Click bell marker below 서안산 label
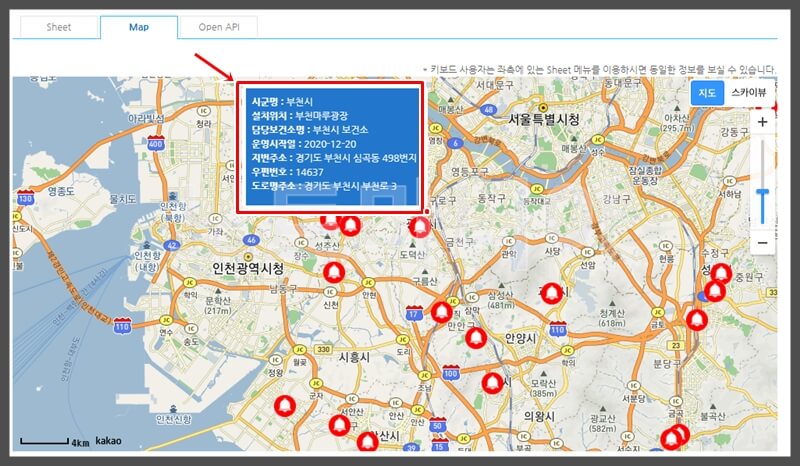The width and height of the screenshot is (800, 466). click(x=339, y=425)
